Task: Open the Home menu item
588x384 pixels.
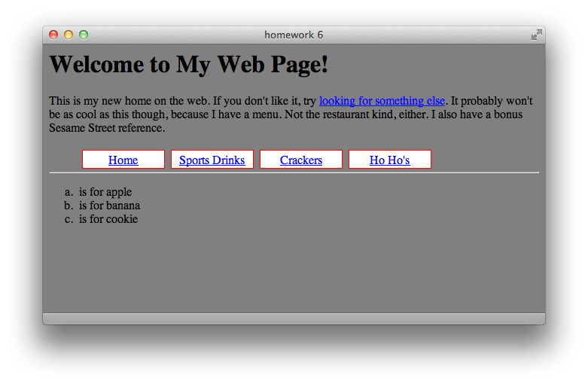Action: click(123, 160)
